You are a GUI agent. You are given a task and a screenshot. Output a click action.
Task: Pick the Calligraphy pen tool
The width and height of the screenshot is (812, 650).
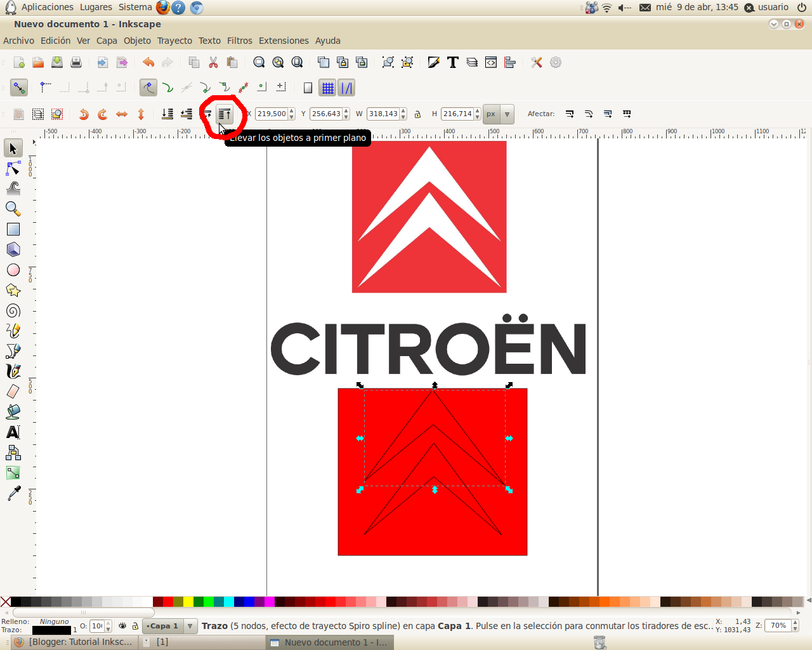tap(13, 371)
